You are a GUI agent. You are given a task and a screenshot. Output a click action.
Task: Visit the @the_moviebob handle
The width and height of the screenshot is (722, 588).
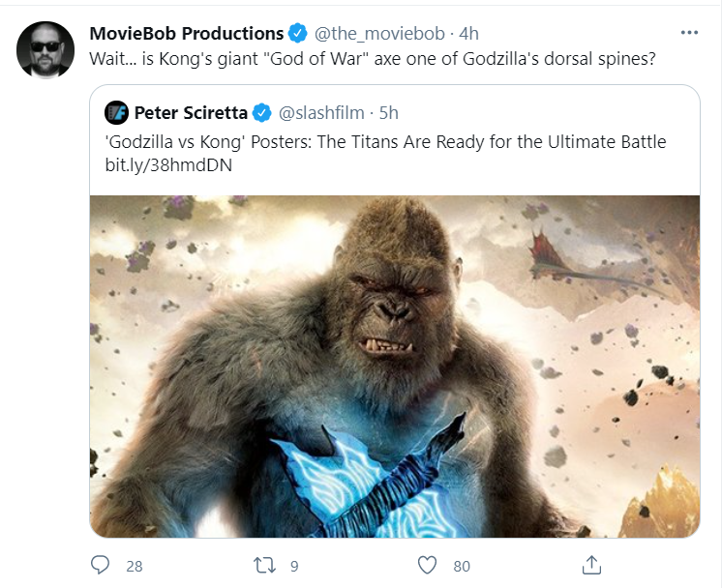[379, 34]
